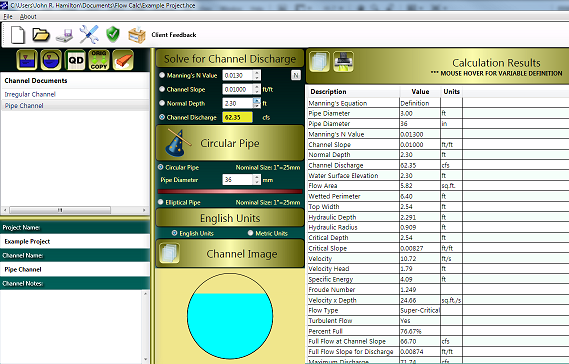Increase Normal Depth with spinner up arrow
Viewport: 569px width, 364px height.
[x=257, y=101]
